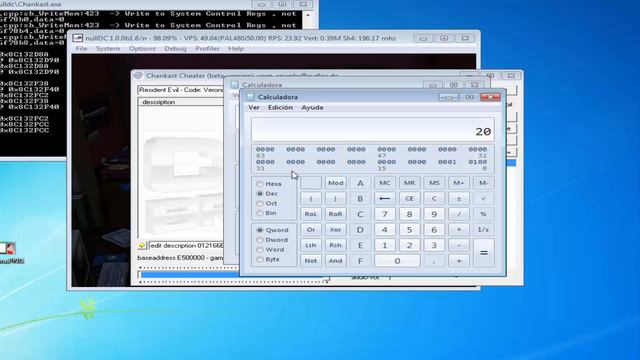Click the And bitwise button

point(336,260)
